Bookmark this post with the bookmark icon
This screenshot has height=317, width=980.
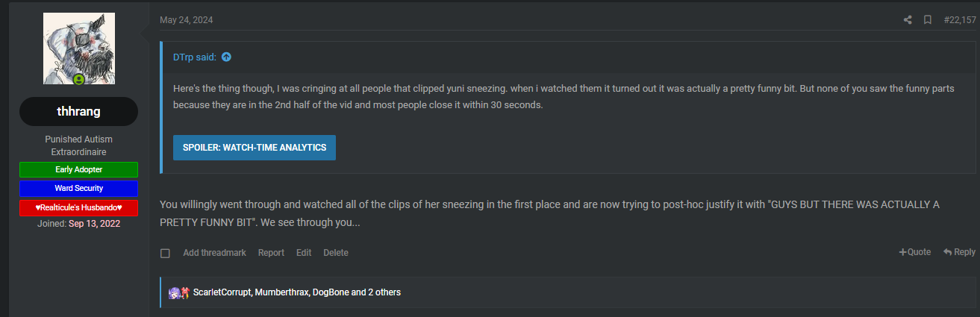pos(927,20)
